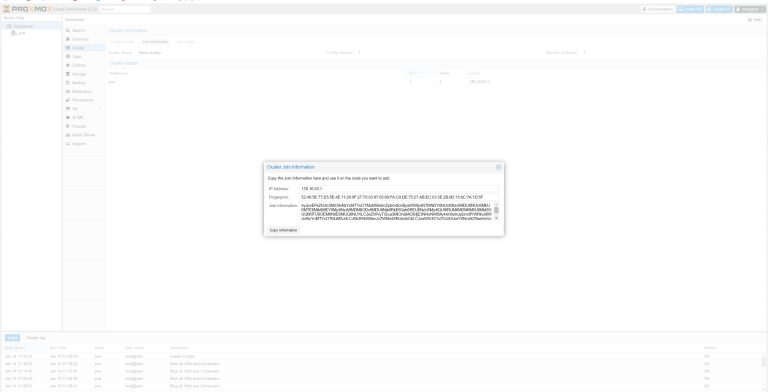
Task: Select the Jan 14 11:15:40 task row
Action: [382, 371]
